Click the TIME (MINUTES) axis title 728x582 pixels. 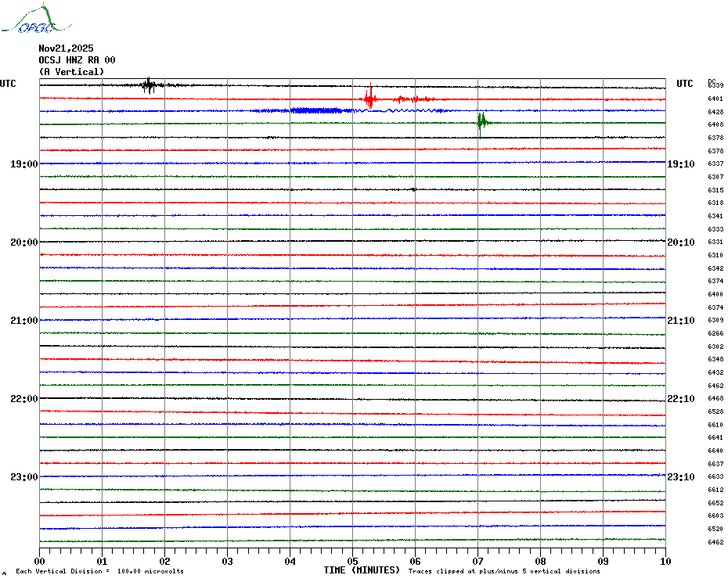pyautogui.click(x=362, y=570)
